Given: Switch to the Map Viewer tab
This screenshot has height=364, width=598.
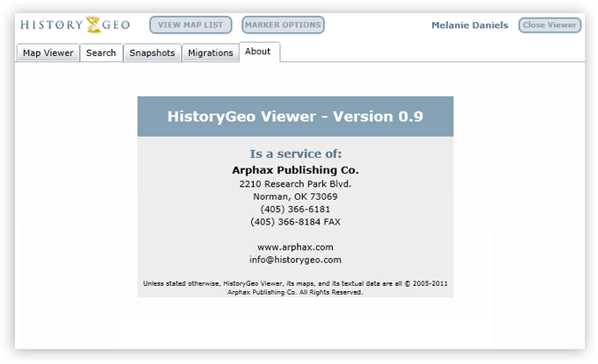Looking at the screenshot, I should (x=48, y=53).
